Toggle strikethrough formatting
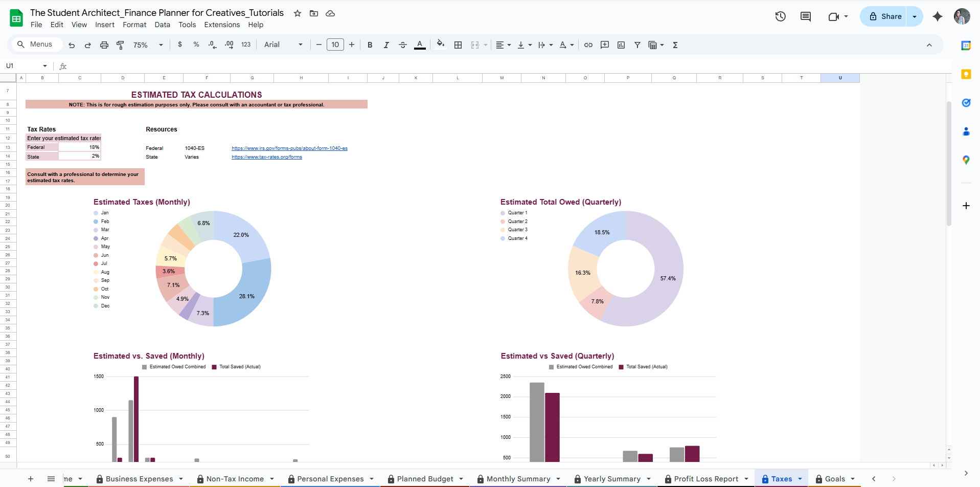Viewport: 980px width, 487px height. click(403, 45)
